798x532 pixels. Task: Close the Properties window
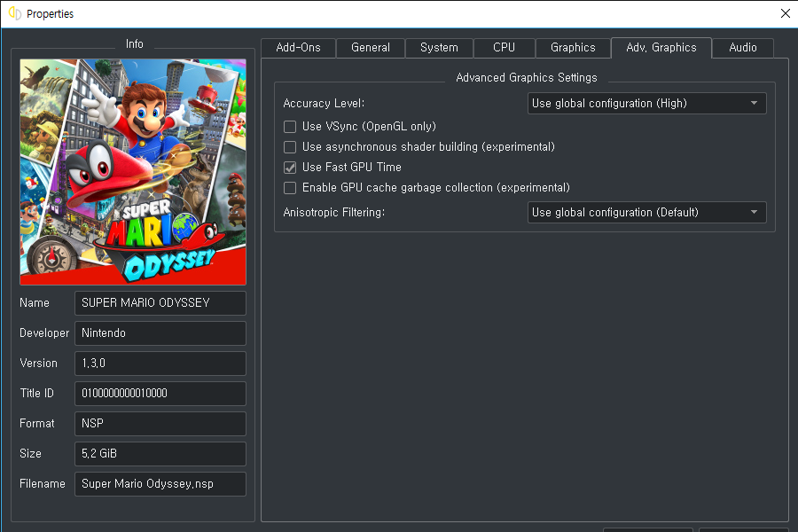(x=786, y=14)
